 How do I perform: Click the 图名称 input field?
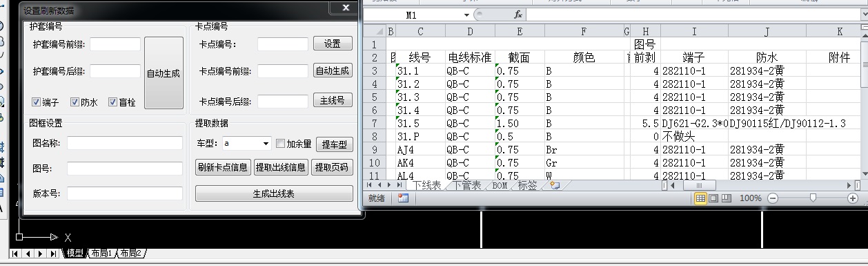[125, 143]
